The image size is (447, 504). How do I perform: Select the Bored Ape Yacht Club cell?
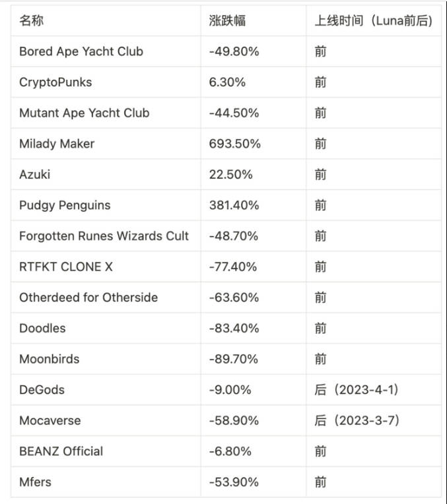coord(81,51)
